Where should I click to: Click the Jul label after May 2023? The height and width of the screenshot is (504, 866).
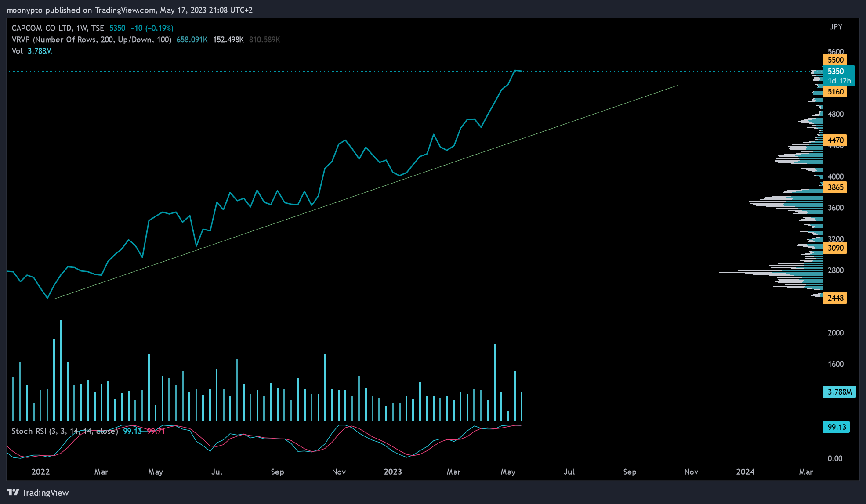pos(569,472)
